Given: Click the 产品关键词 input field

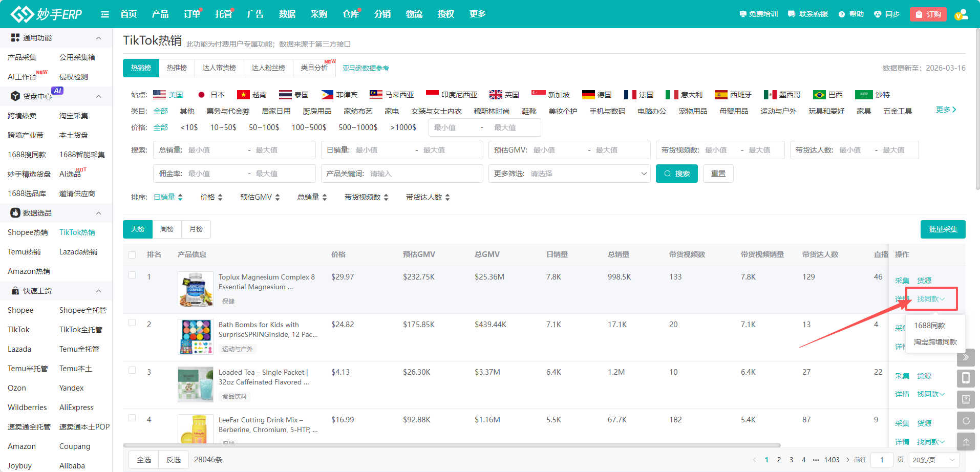Looking at the screenshot, I should click(402, 174).
